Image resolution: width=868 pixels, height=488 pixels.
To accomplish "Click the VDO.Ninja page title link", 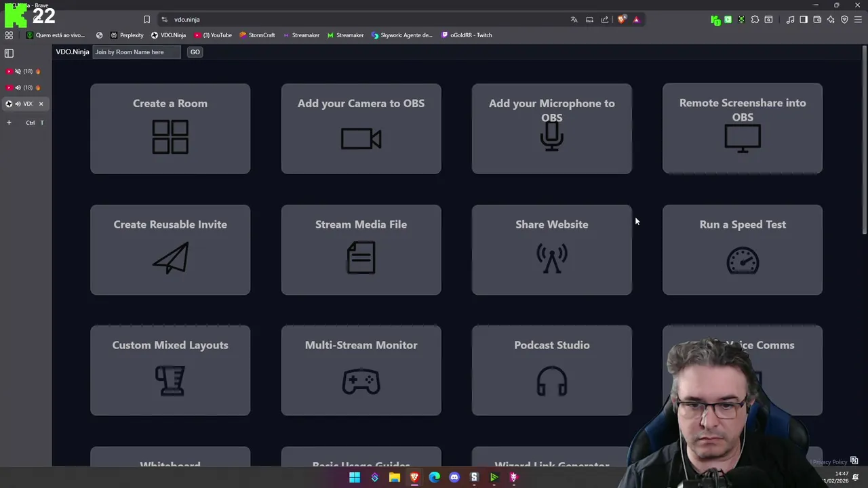I will pyautogui.click(x=73, y=52).
